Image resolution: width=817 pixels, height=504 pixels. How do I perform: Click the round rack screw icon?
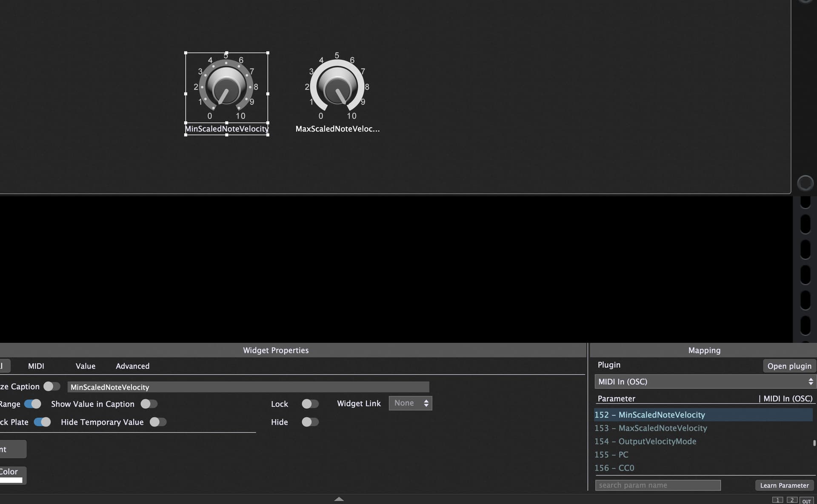(805, 183)
